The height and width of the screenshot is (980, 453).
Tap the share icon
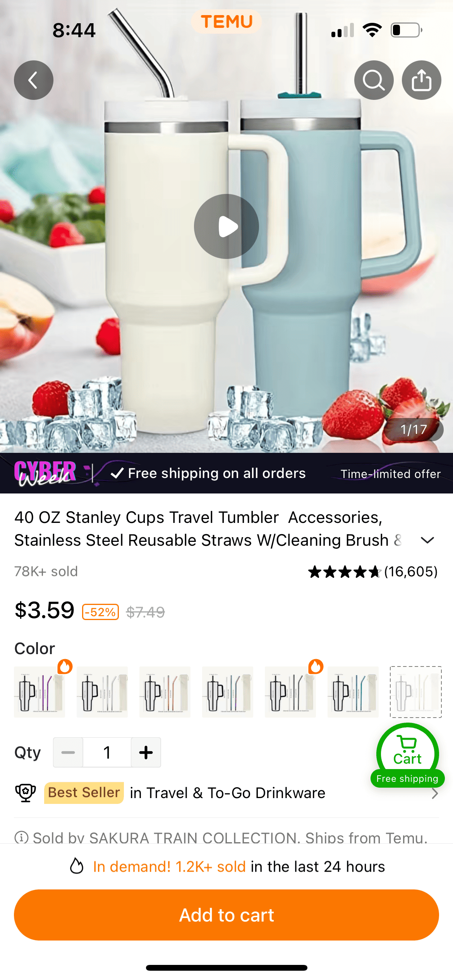point(421,80)
